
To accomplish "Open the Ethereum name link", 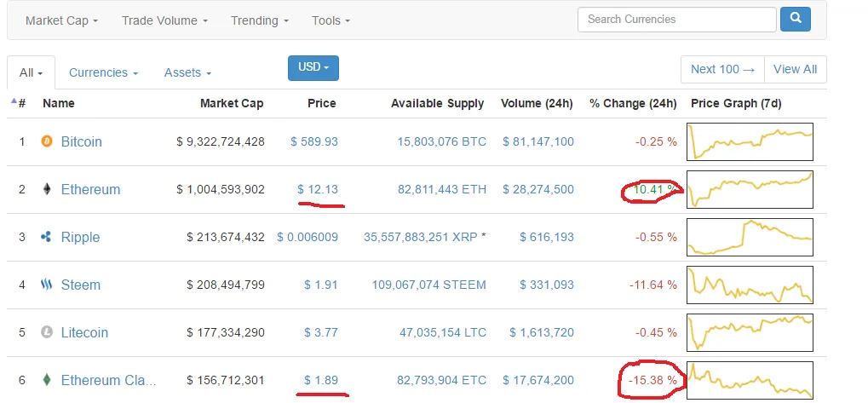I will (90, 189).
